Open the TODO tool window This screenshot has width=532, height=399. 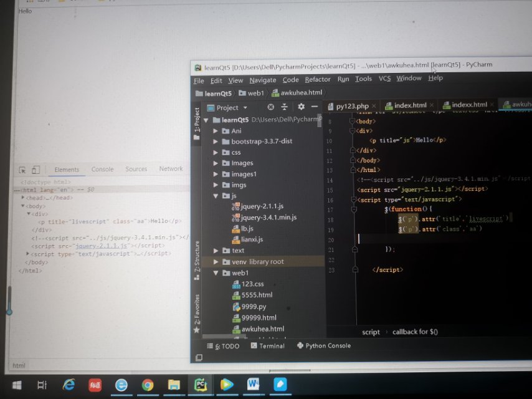[223, 346]
